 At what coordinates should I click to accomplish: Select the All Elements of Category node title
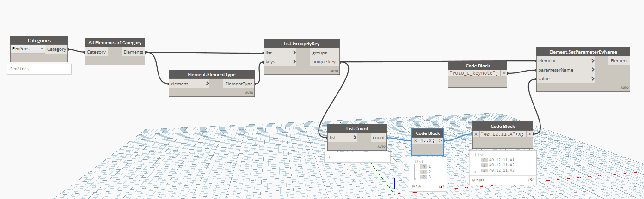coord(116,42)
